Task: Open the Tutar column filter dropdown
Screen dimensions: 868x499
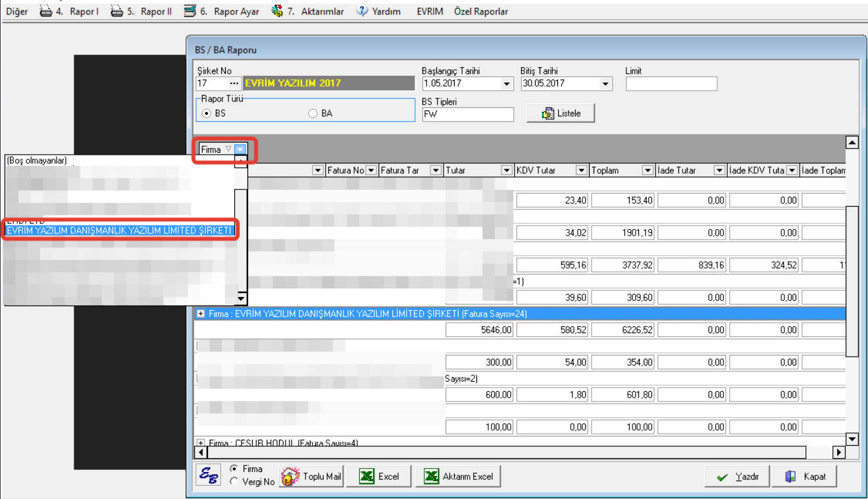Action: click(x=507, y=171)
